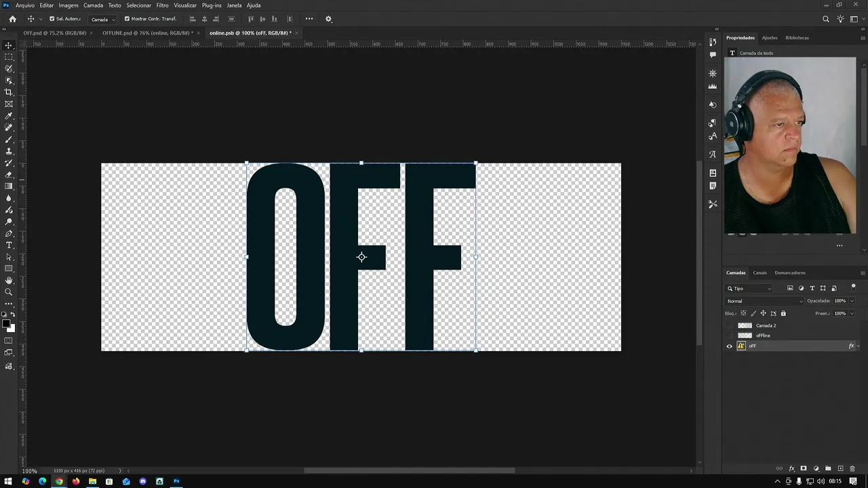Select the Horizontal Type tool

coord(9,245)
